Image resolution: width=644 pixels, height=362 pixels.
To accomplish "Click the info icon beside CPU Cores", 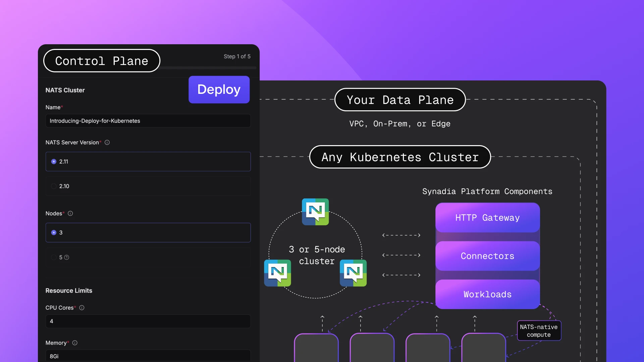I will (x=82, y=308).
